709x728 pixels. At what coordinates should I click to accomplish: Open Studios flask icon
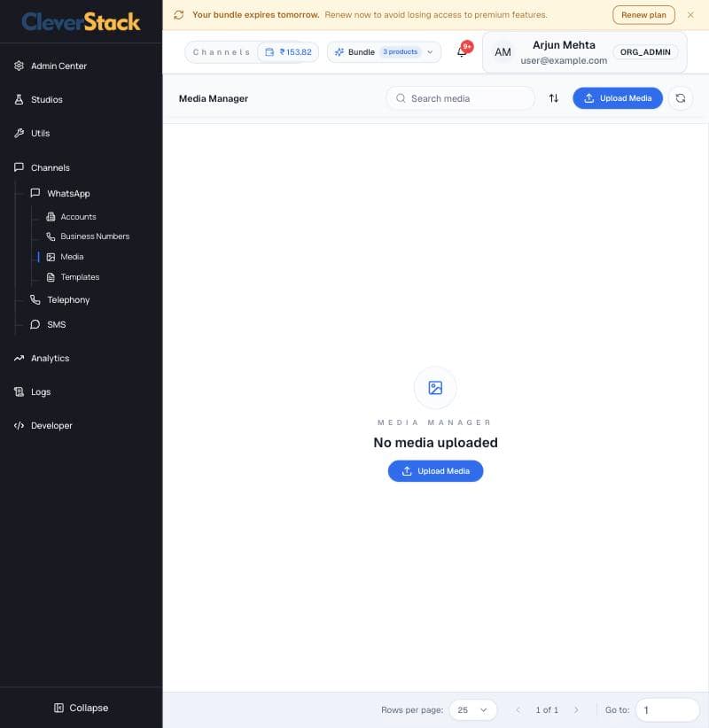coord(19,99)
